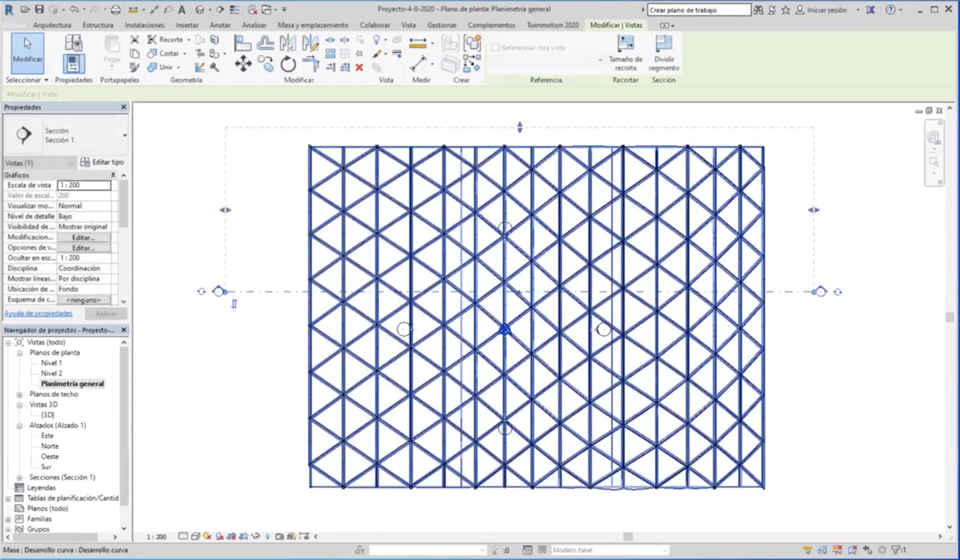960x560 pixels.
Task: Click the red Delete X icon
Action: coord(359,68)
